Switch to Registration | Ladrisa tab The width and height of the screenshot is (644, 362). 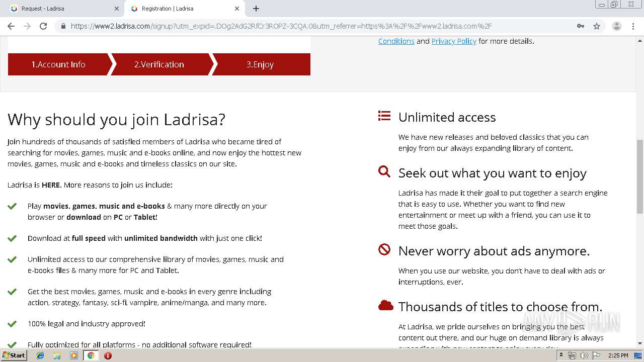(184, 9)
